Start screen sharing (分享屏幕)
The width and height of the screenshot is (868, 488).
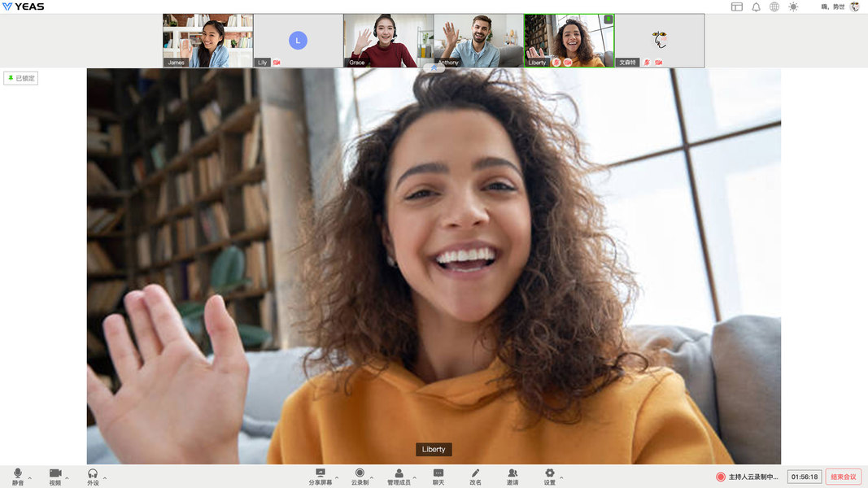tap(321, 477)
